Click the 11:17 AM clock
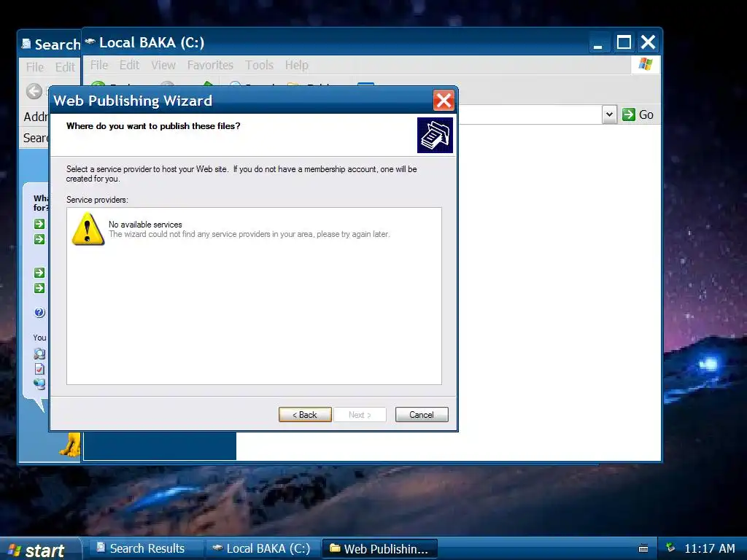 tap(709, 548)
